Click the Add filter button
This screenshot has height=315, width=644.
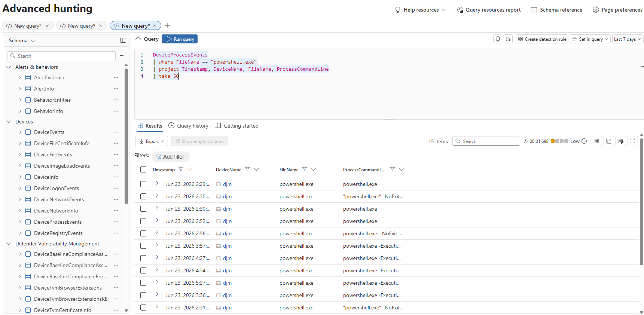click(171, 157)
